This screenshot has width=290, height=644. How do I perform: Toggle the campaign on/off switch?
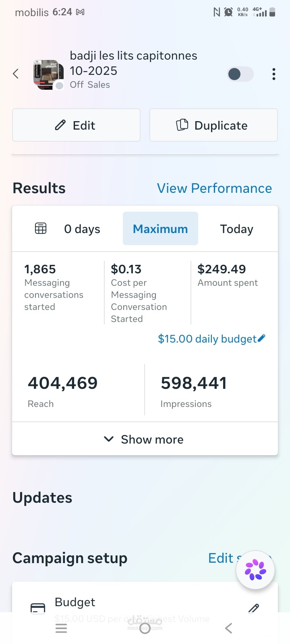click(x=240, y=74)
